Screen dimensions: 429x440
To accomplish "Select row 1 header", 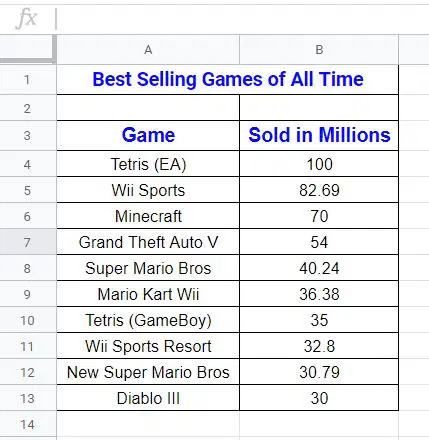I will (28, 80).
